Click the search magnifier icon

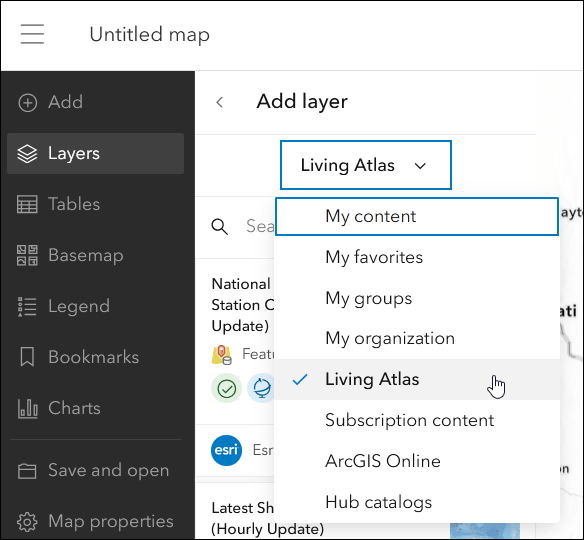point(219,226)
